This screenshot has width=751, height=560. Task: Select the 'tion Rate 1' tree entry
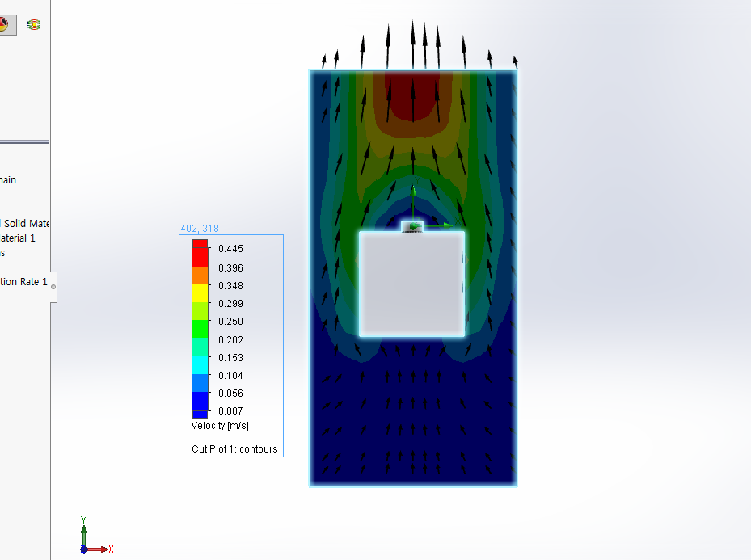click(x=23, y=282)
